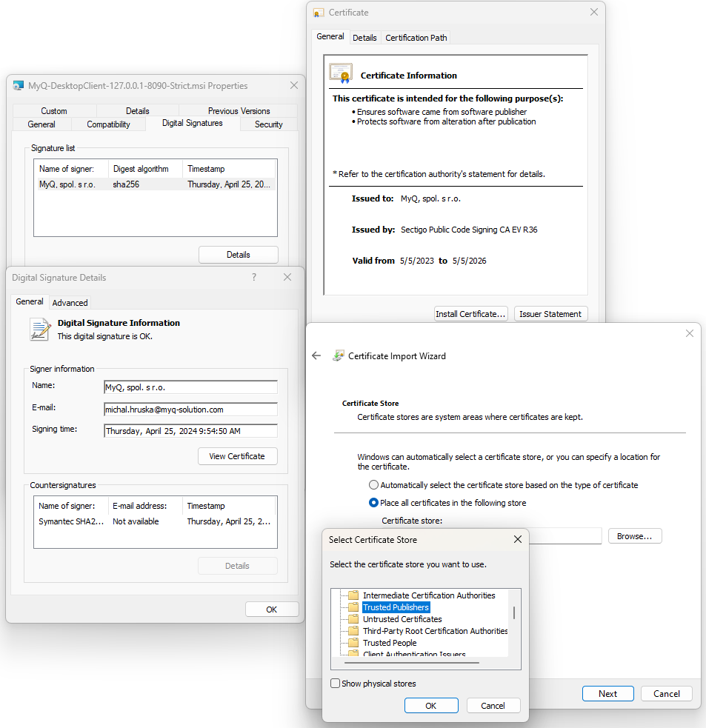The height and width of the screenshot is (728, 706).
Task: Switch to the Security tab in Properties
Action: tap(268, 124)
